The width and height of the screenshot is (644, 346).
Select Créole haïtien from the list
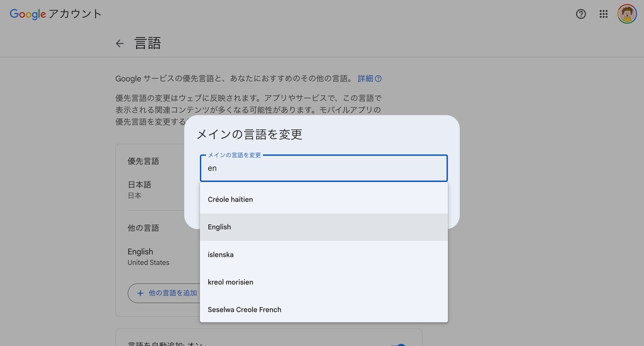[x=323, y=199]
